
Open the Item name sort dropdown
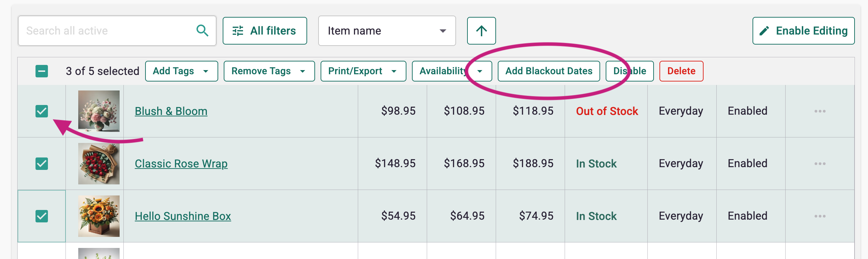coord(387,31)
